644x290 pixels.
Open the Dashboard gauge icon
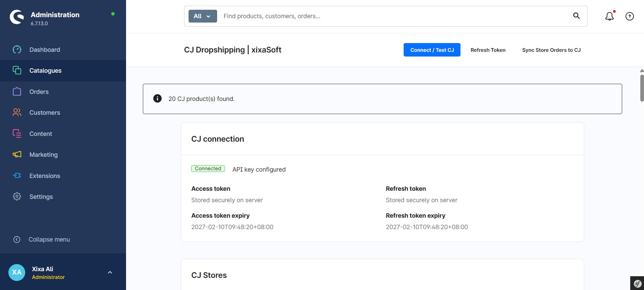pyautogui.click(x=17, y=49)
